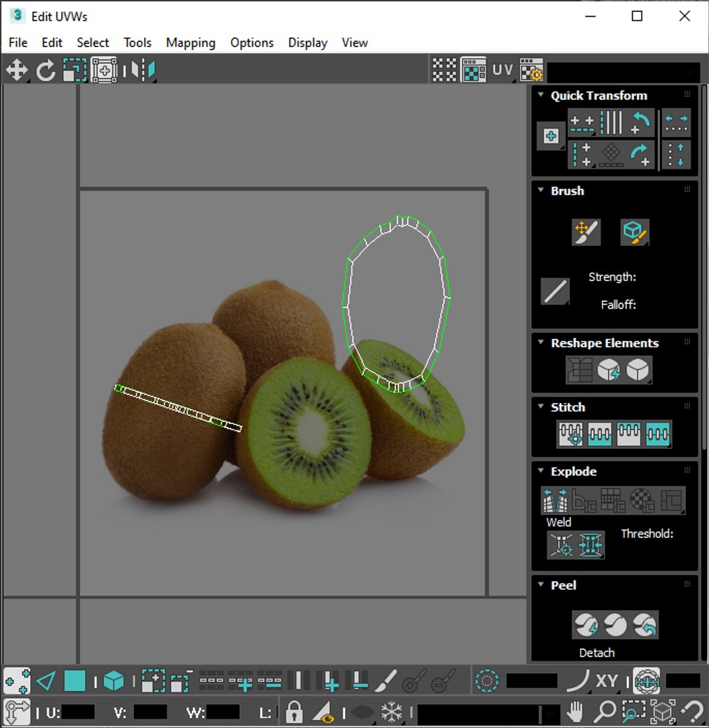709x728 pixels.
Task: Click Straighten Selection in Reshape Elements
Action: [580, 370]
